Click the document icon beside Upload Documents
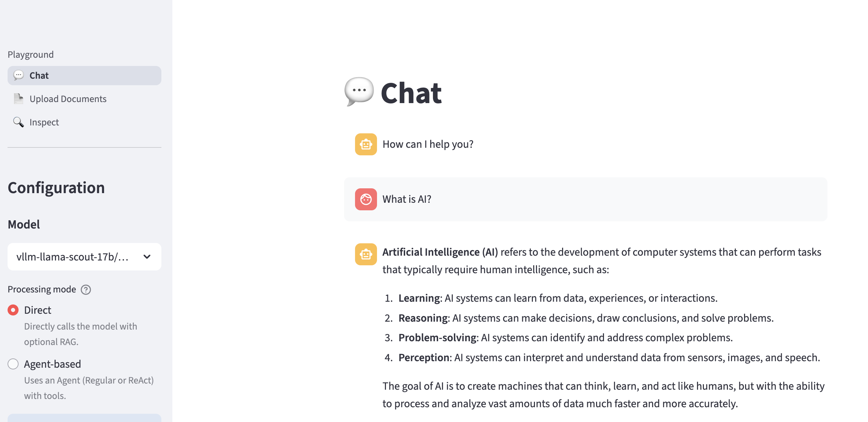Screen dimensions: 868x422 (x=19, y=99)
